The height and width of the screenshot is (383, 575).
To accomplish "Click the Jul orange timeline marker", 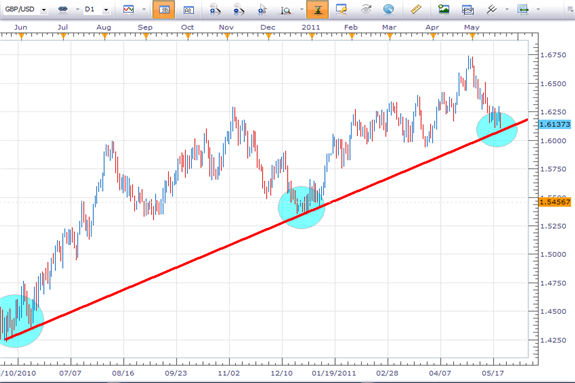I will [63, 36].
